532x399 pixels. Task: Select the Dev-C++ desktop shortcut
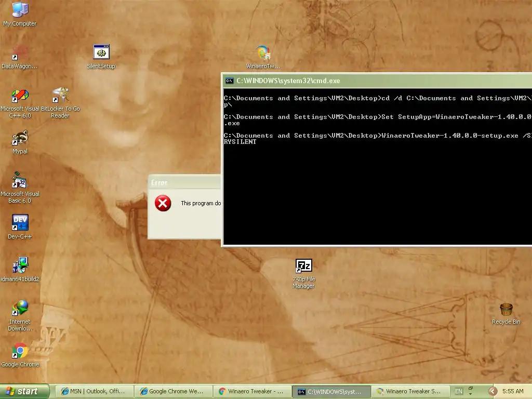[x=20, y=227]
